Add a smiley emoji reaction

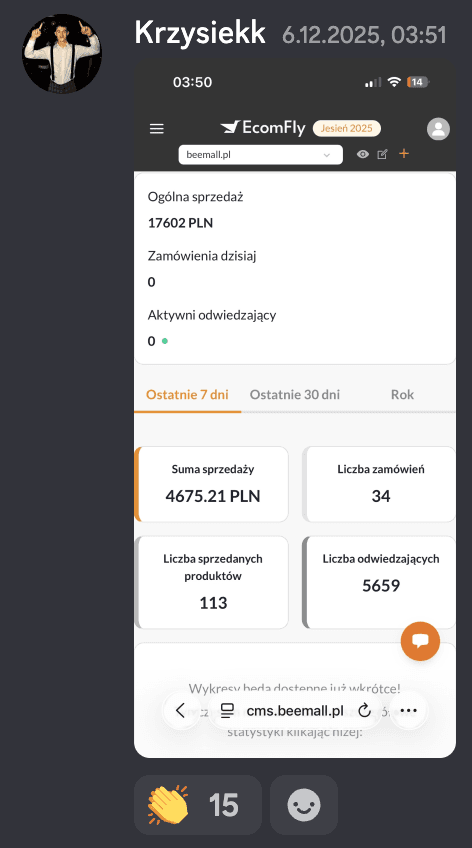[304, 805]
